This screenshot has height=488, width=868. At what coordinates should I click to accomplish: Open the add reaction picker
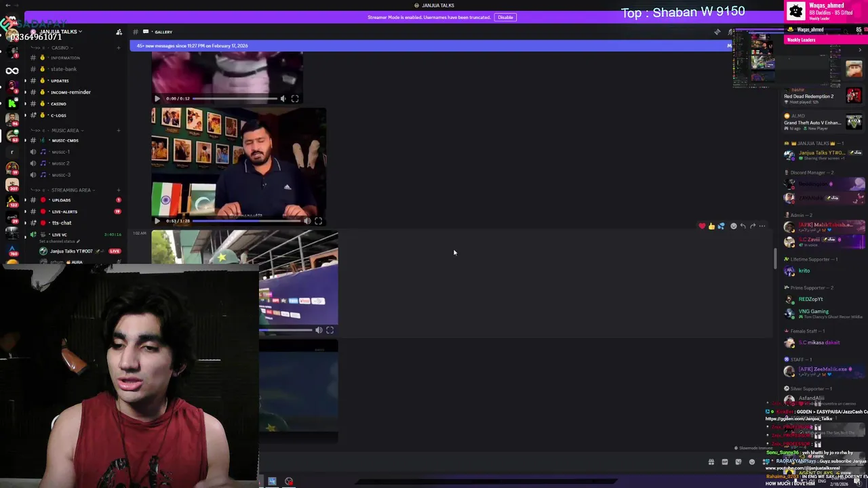(733, 226)
